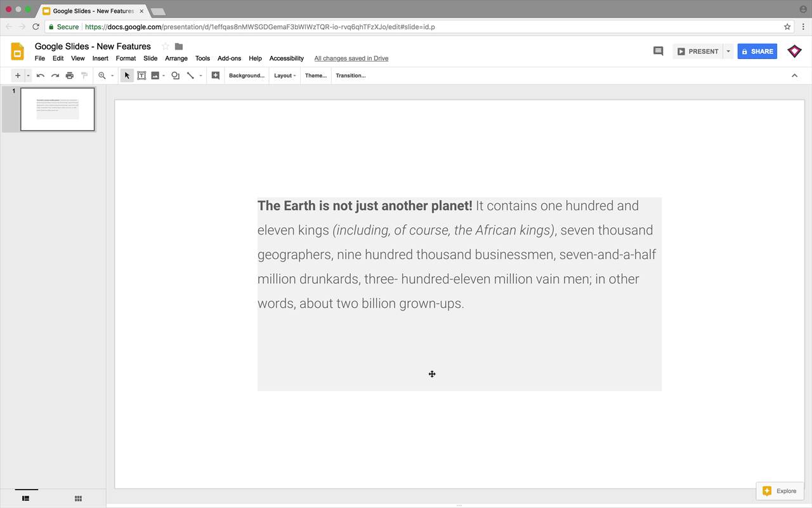
Task: Open the Tools menu
Action: point(202,58)
